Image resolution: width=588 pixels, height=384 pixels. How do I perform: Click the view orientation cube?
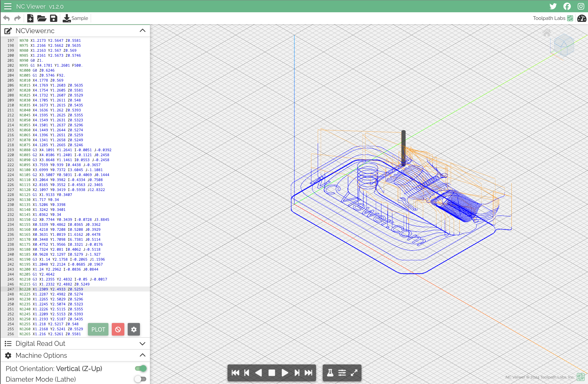pos(564,45)
